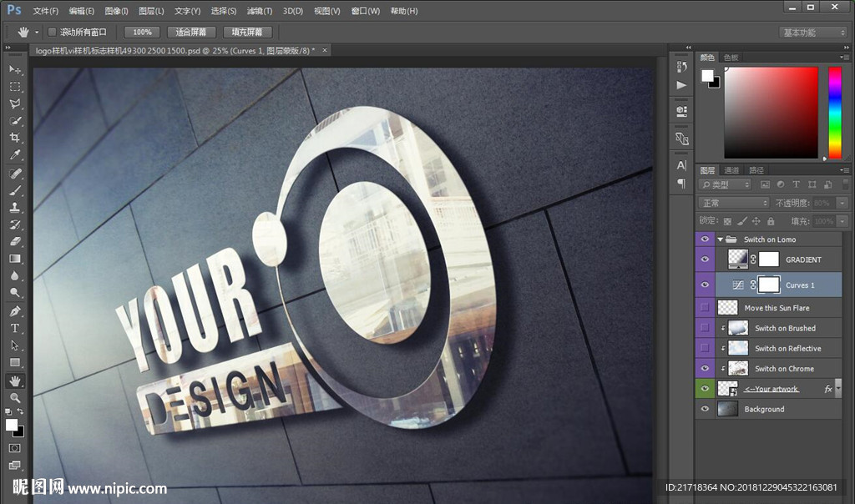Image resolution: width=855 pixels, height=504 pixels.
Task: Open the workspace switcher dropdown
Action: [813, 33]
